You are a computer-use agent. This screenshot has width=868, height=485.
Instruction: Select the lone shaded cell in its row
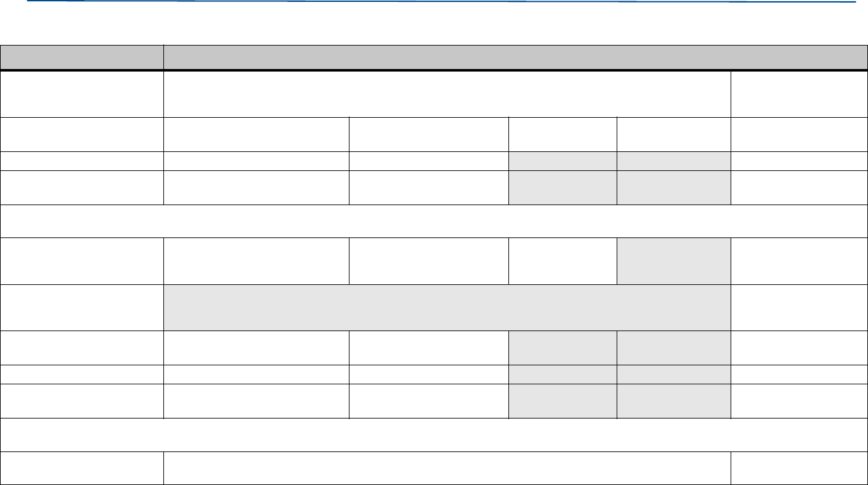674,261
